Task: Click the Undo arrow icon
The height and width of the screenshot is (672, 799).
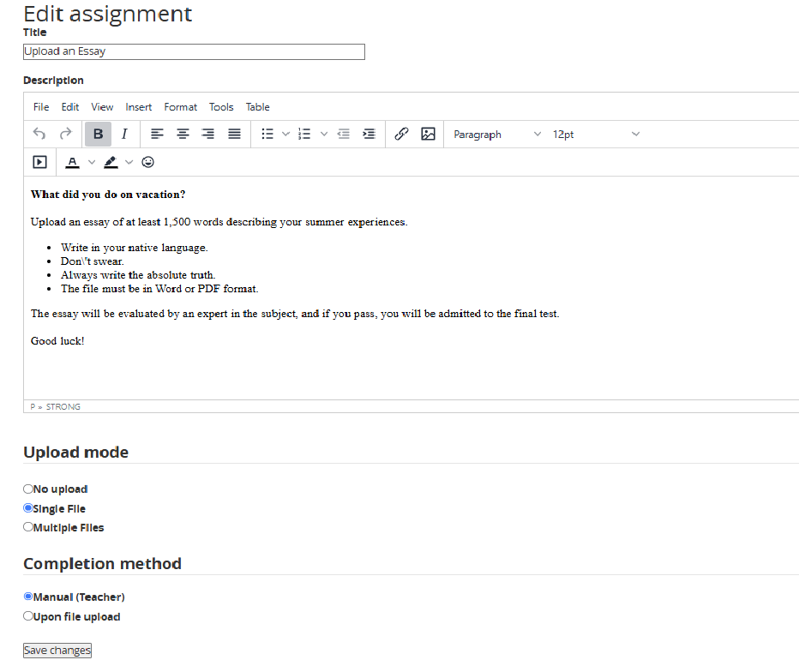Action: pyautogui.click(x=39, y=134)
